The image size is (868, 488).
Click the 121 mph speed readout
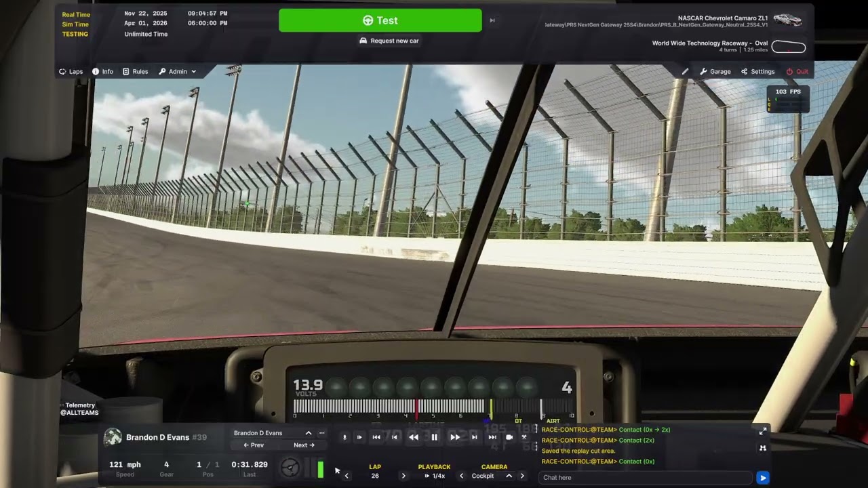pyautogui.click(x=125, y=465)
